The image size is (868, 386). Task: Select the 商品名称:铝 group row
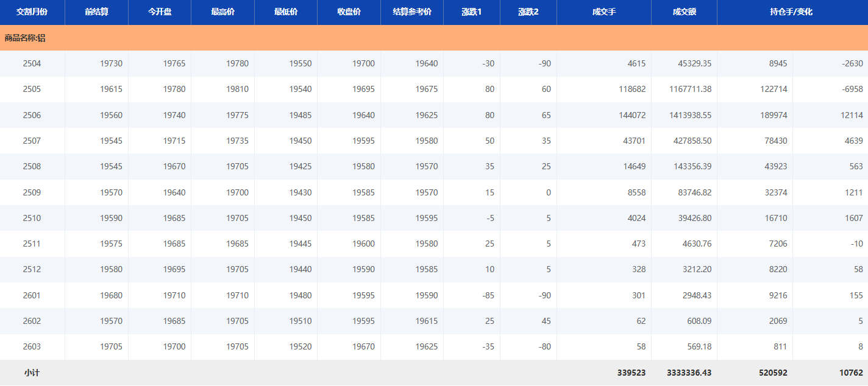tap(25, 38)
